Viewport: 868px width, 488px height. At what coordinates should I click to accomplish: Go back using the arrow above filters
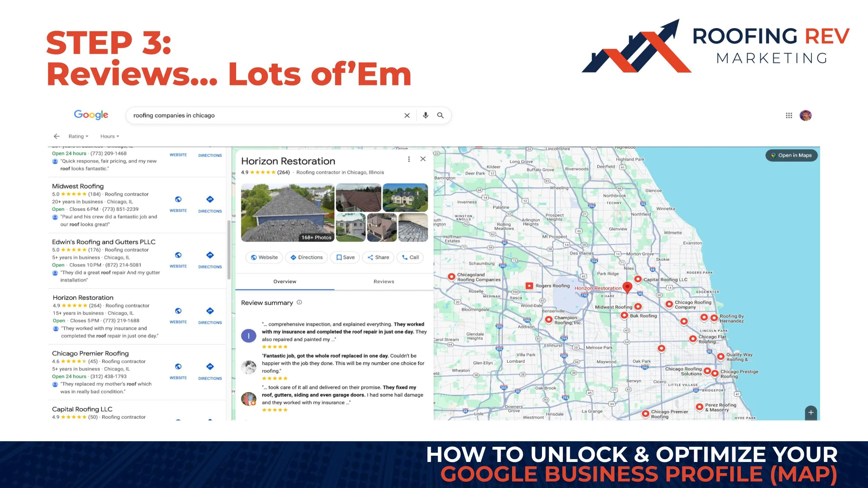coord(57,136)
